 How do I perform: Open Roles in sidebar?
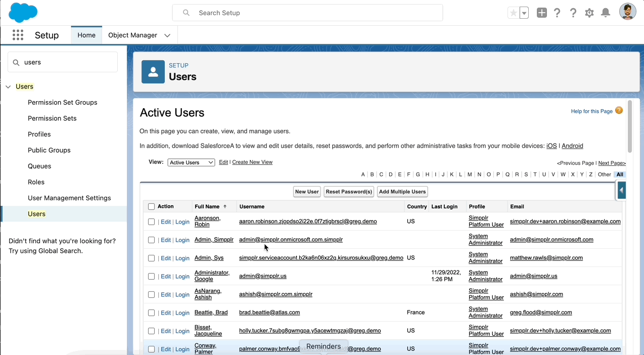36,182
